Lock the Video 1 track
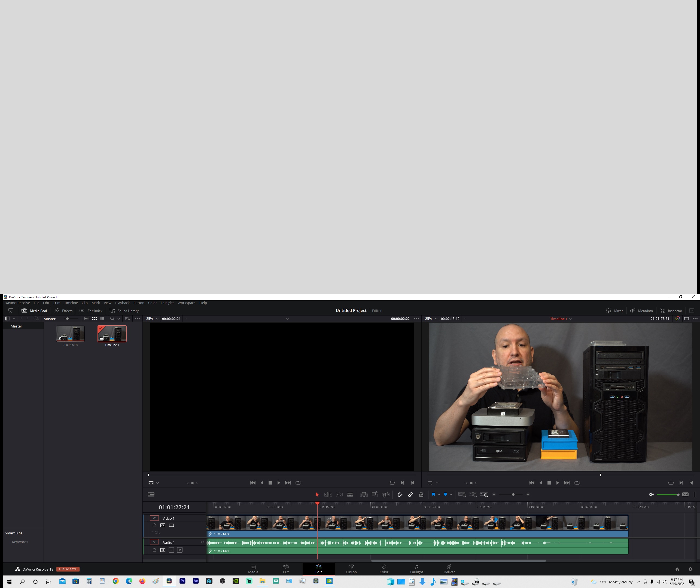Image resolution: width=700 pixels, height=588 pixels. coord(154,525)
